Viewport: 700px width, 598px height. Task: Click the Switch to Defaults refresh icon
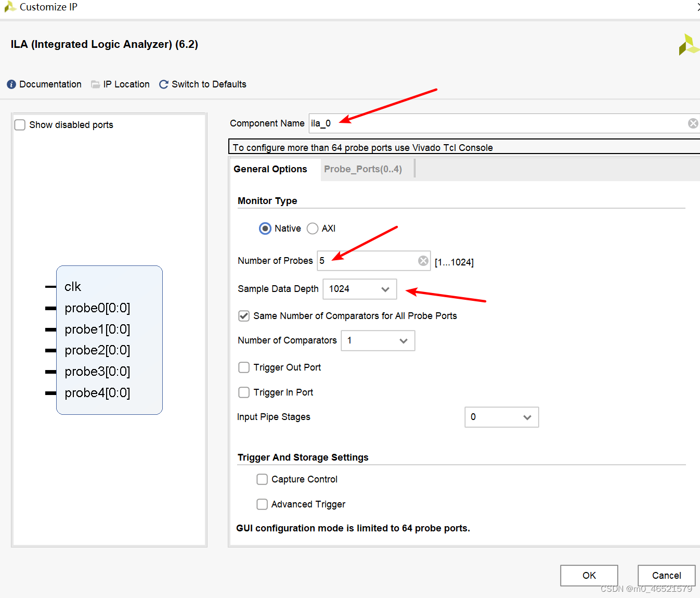coord(164,84)
